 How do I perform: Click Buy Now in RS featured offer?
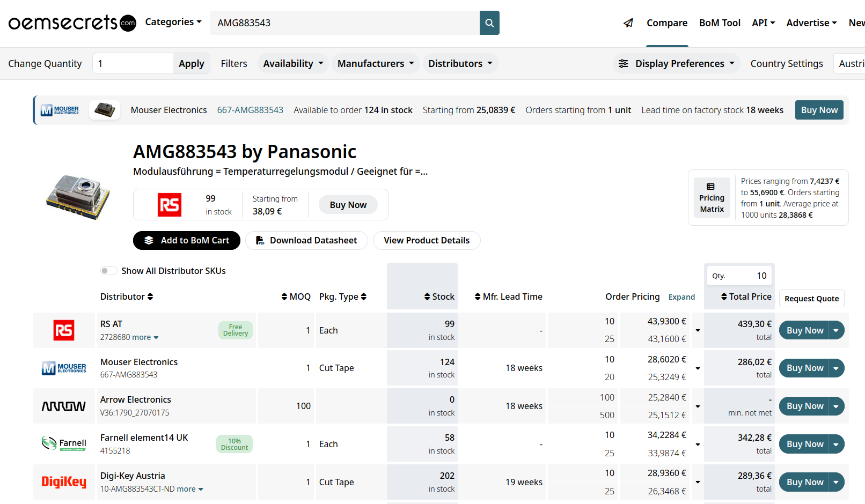(348, 205)
